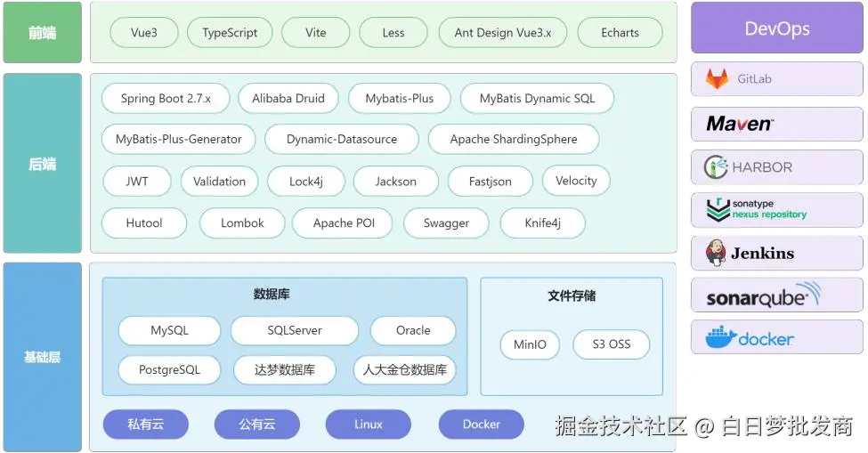Viewport: 868px width, 453px height.
Task: Click the Dynamic-Datasource pill
Action: [x=342, y=140]
